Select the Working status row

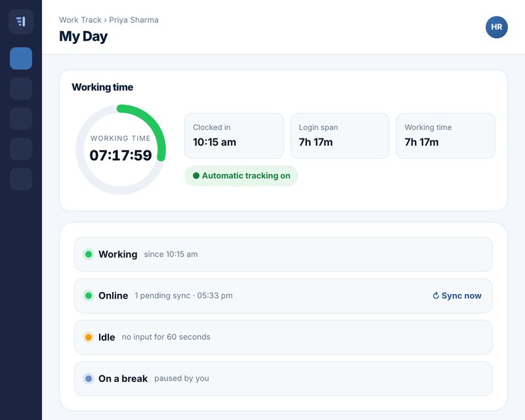[x=283, y=254]
